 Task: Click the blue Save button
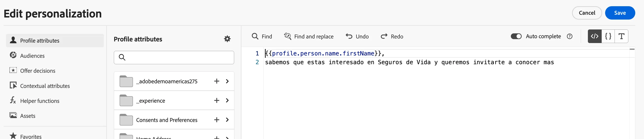[x=620, y=13]
